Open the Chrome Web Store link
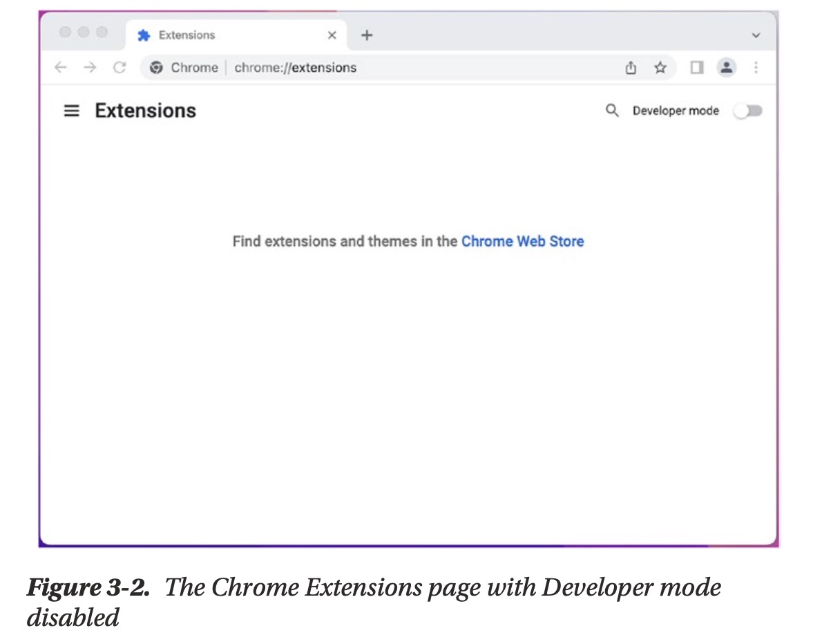Screen dimensions: 822x644 [x=522, y=241]
